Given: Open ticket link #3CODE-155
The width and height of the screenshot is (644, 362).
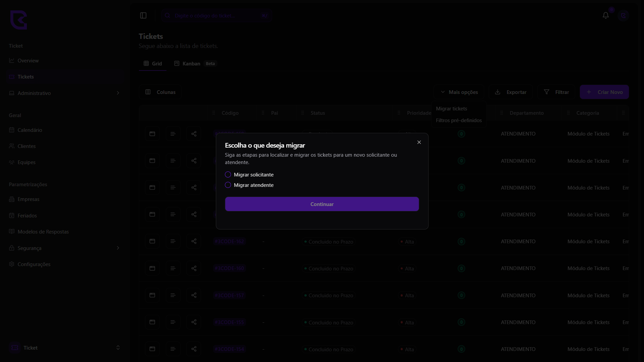Looking at the screenshot, I should (229, 322).
